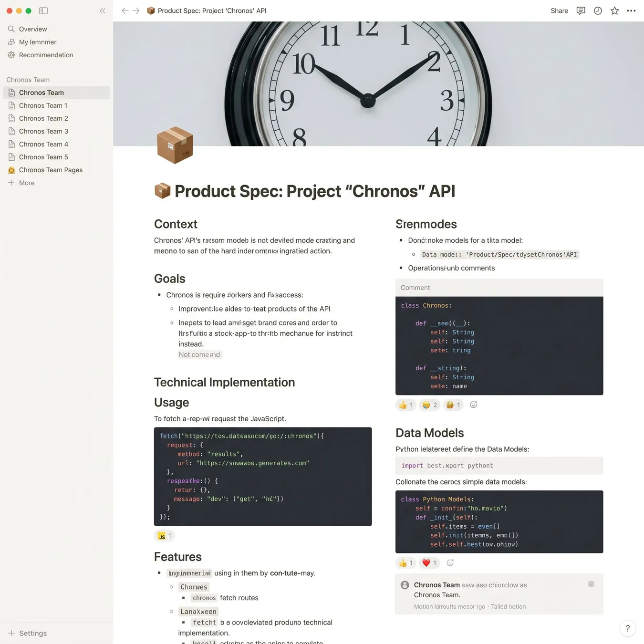Click the reaction with count 2
644x644 pixels.
(x=430, y=405)
